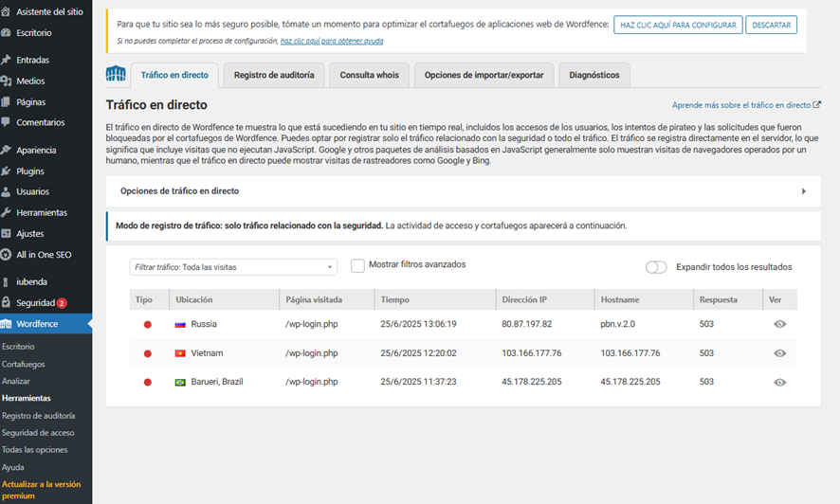Click the Wordfence logo beside the tabs
Viewport: 840px width, 504px height.
coord(116,73)
